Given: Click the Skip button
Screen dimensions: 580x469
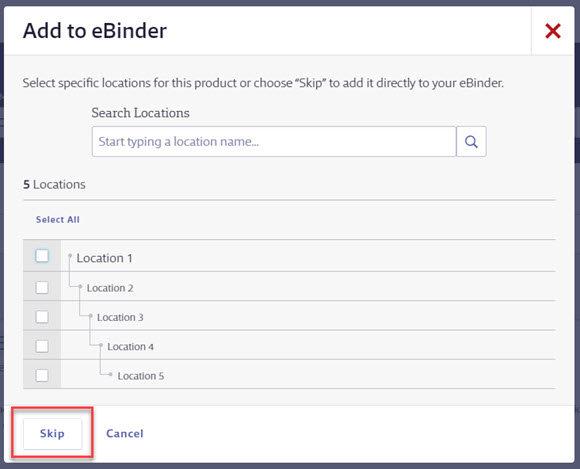Looking at the screenshot, I should (52, 433).
